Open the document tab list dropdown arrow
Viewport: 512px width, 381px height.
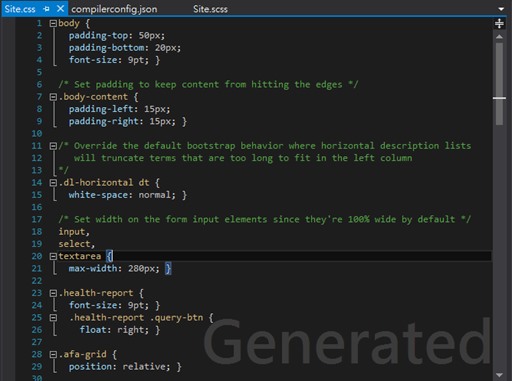(x=501, y=9)
